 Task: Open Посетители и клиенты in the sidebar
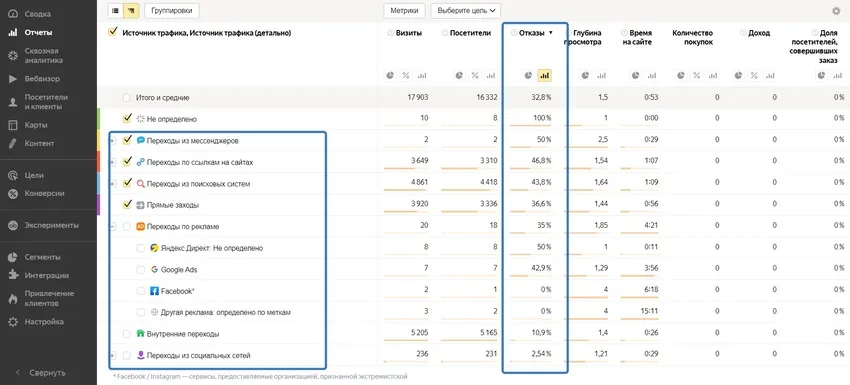pyautogui.click(x=38, y=102)
